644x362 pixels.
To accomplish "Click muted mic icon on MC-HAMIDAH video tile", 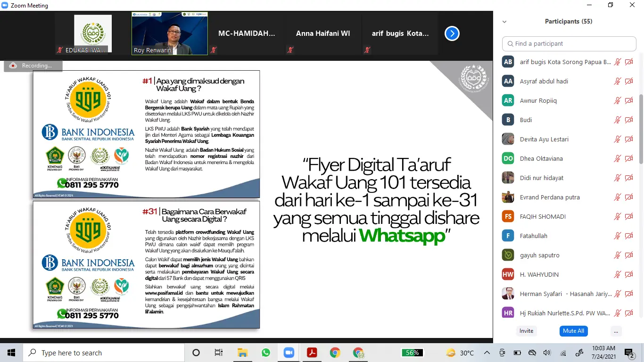I will (214, 49).
